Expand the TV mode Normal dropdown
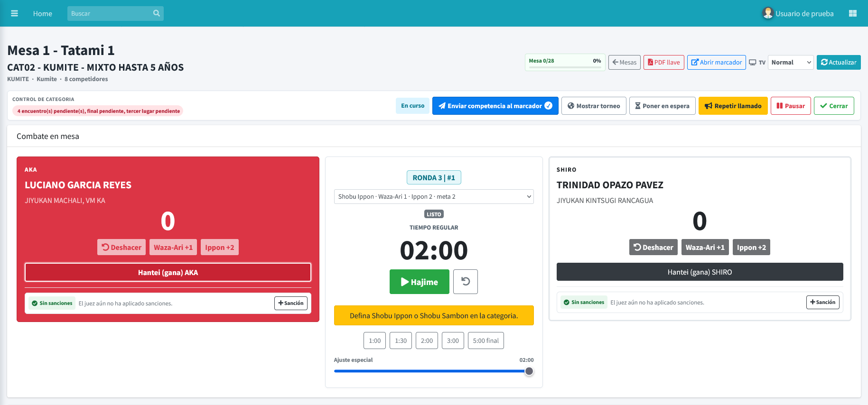Screen dimensions: 868x405 point(791,62)
